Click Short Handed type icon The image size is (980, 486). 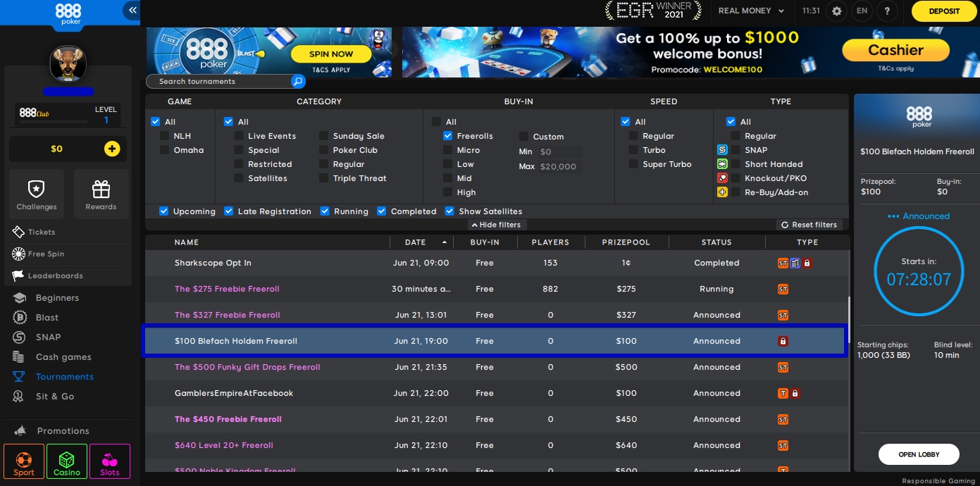pyautogui.click(x=722, y=164)
